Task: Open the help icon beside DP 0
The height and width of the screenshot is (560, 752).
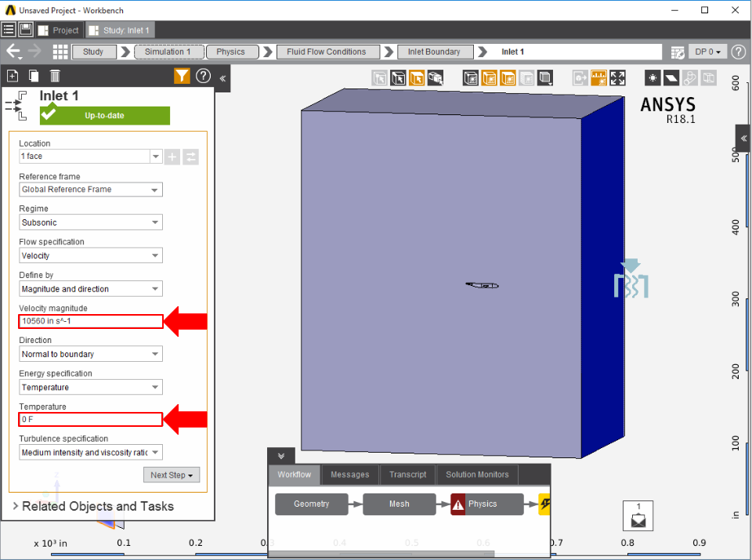Action: click(739, 52)
